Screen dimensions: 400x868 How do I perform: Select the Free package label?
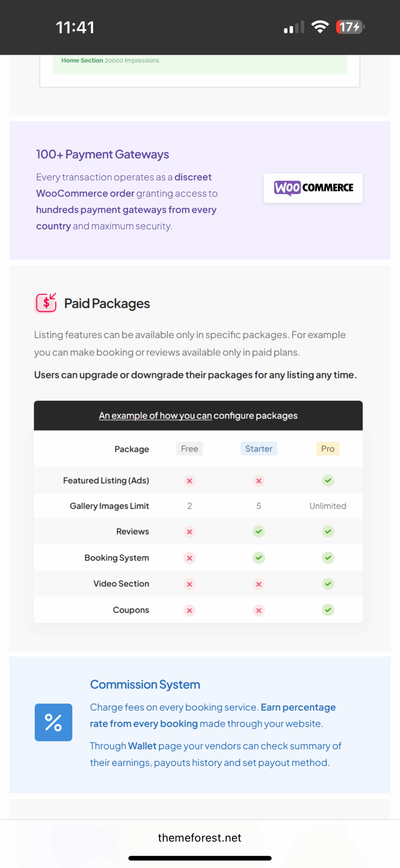click(x=190, y=449)
